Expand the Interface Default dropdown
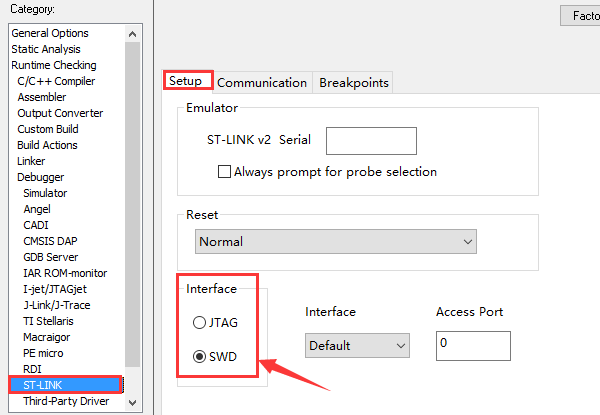This screenshot has height=415, width=600. [x=357, y=346]
